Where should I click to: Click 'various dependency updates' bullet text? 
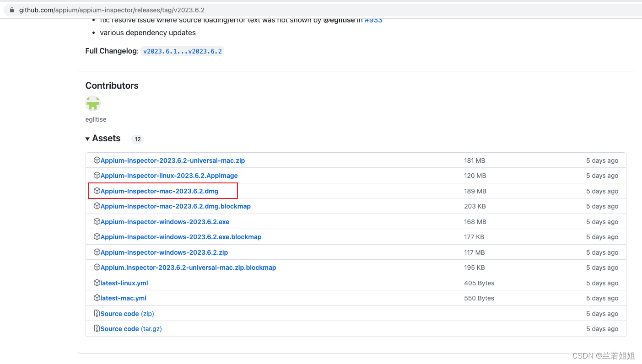click(148, 33)
